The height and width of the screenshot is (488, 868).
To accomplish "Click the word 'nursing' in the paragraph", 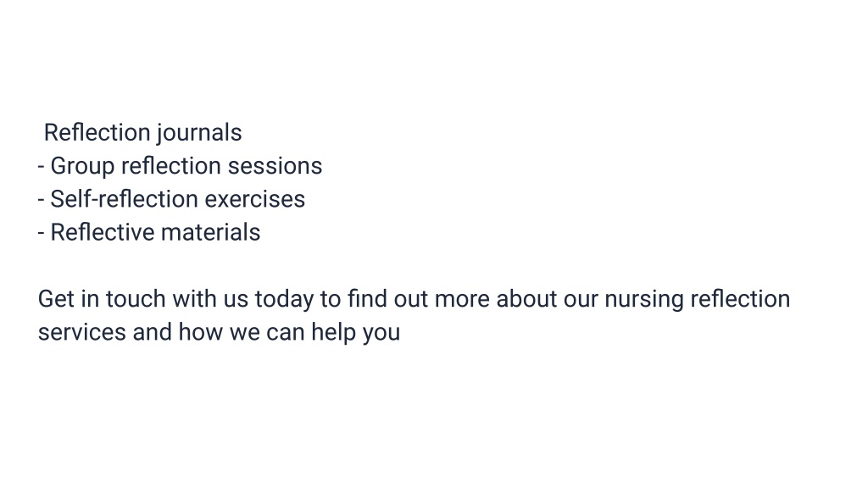I will coord(644,299).
